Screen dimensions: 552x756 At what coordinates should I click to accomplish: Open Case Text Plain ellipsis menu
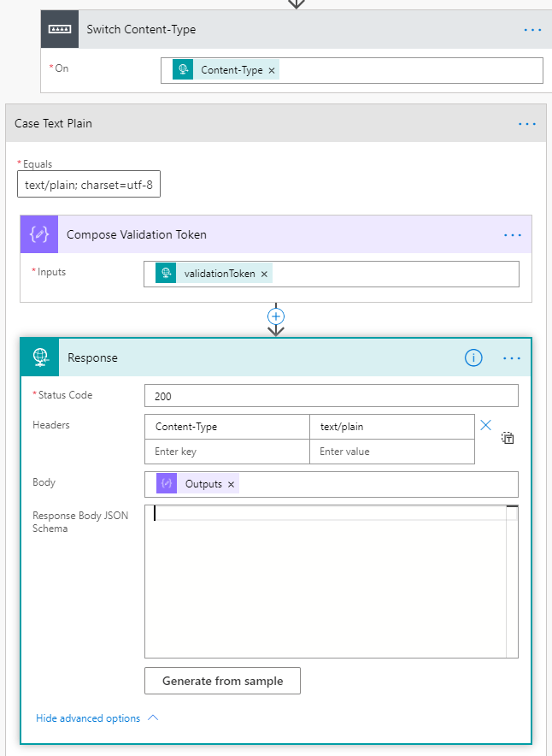527,124
